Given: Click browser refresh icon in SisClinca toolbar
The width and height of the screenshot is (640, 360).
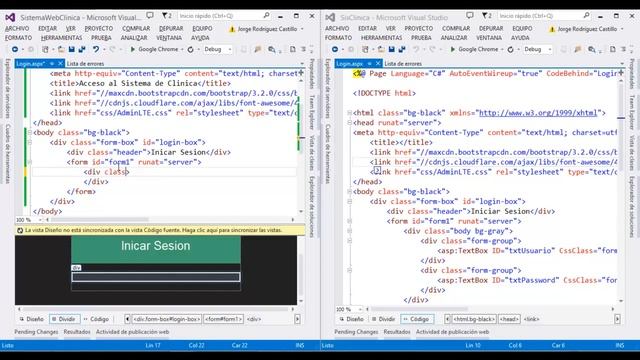Looking at the screenshot, I should [x=510, y=49].
